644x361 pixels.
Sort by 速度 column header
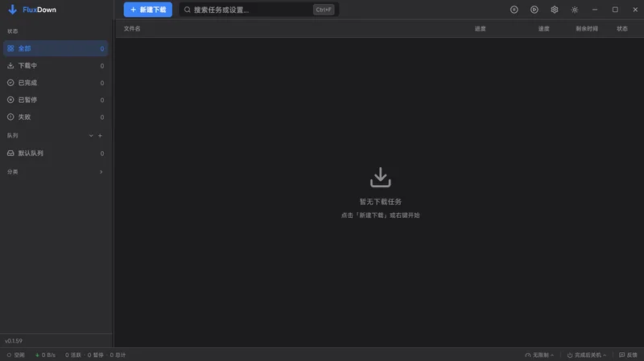click(x=543, y=29)
